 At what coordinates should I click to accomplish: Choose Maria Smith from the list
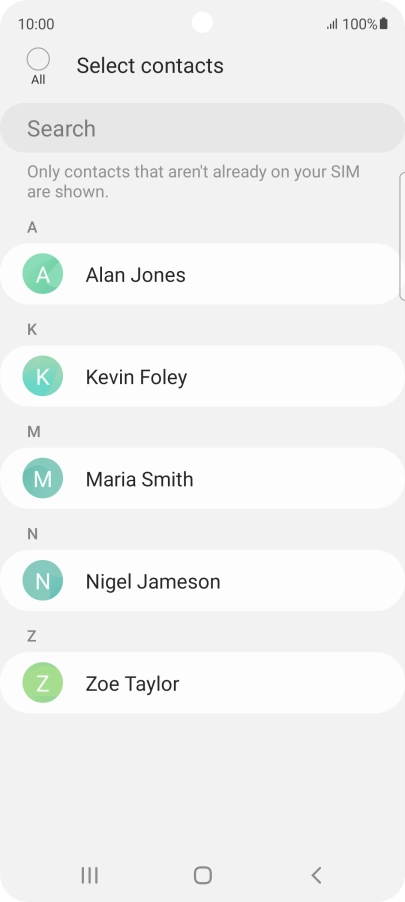coord(202,479)
